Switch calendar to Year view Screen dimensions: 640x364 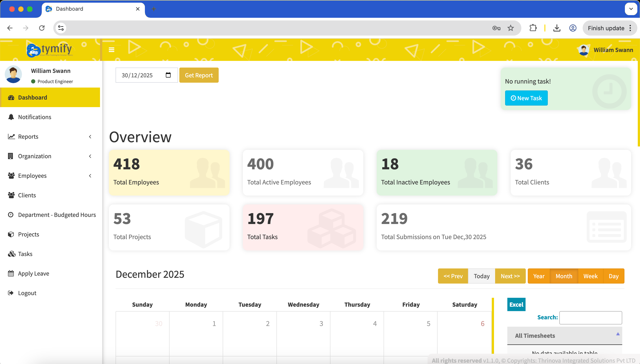pyautogui.click(x=539, y=276)
